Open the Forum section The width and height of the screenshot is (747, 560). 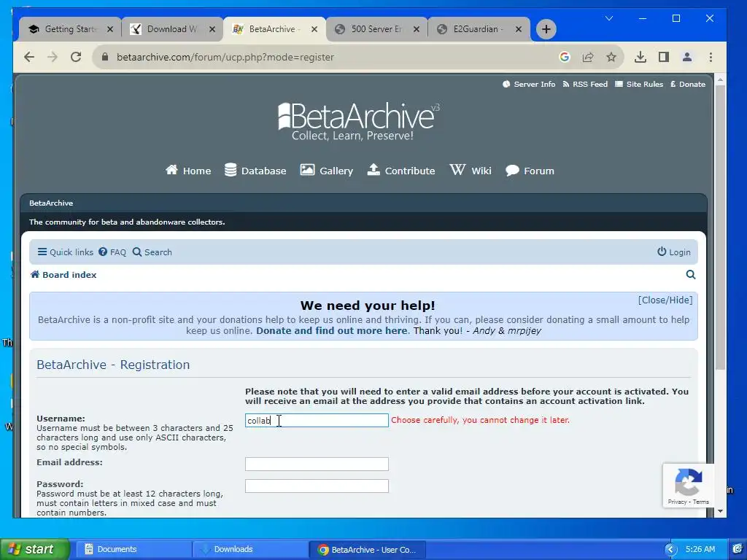tap(530, 171)
